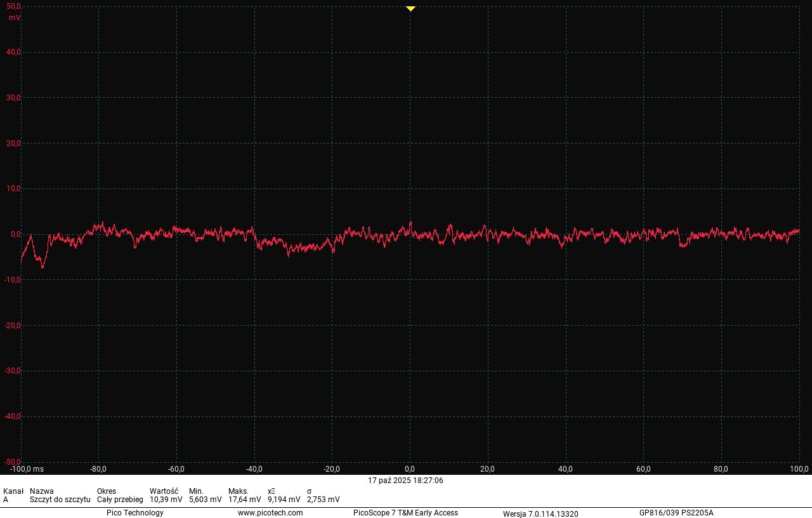Click the Kanał A channel entry

coord(8,500)
